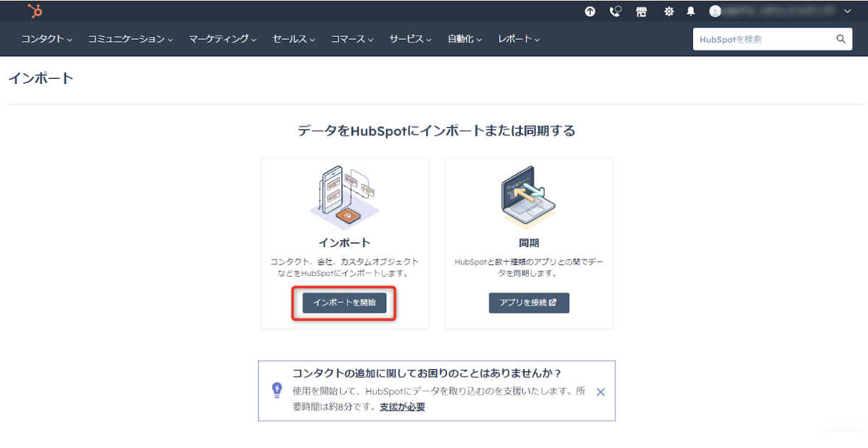Open the upgrade arrow icon in the top bar

pyautogui.click(x=590, y=12)
